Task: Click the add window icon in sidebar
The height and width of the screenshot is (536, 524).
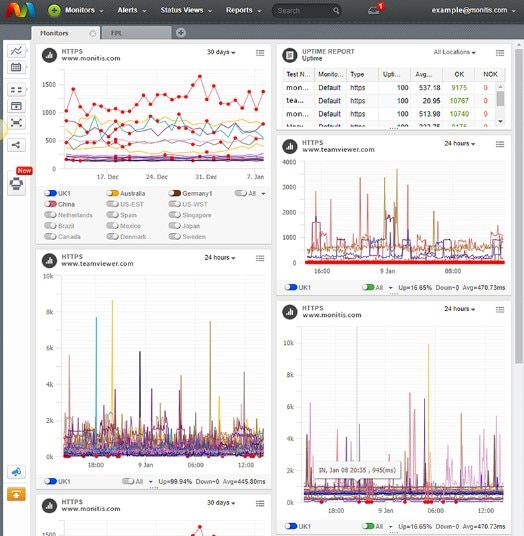Action: 16,106
